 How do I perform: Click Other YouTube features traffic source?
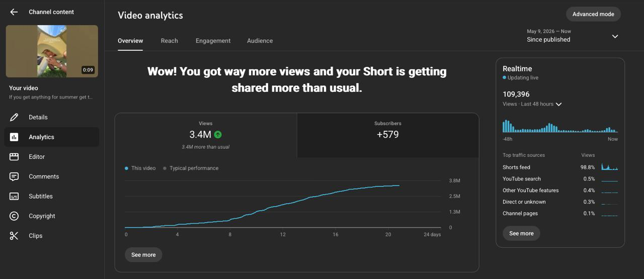[560, 191]
